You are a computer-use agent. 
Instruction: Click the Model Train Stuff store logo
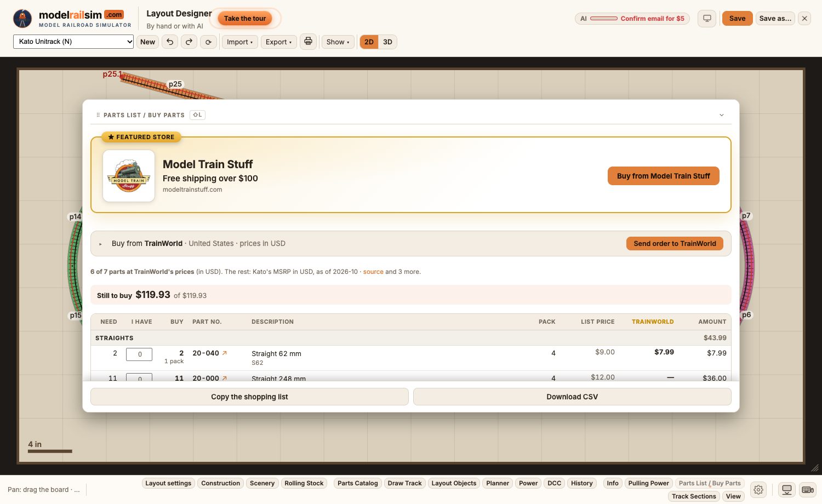click(129, 176)
